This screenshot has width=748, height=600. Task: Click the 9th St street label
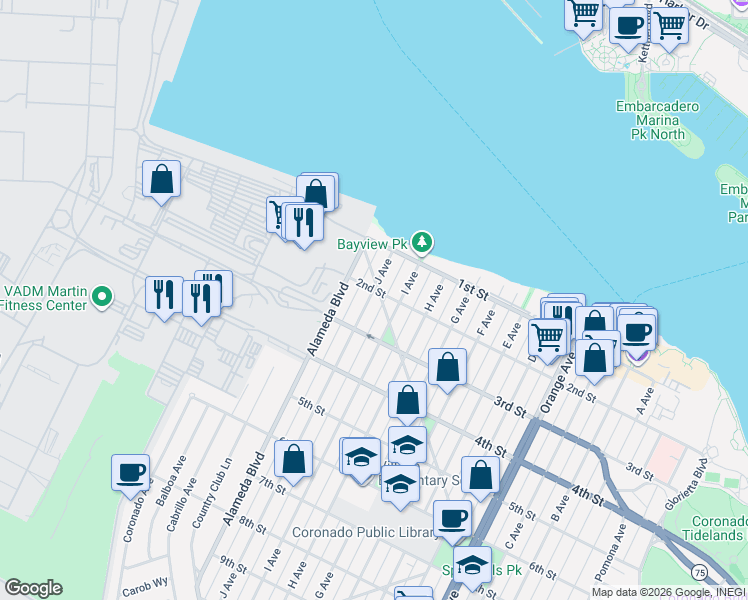[233, 564]
